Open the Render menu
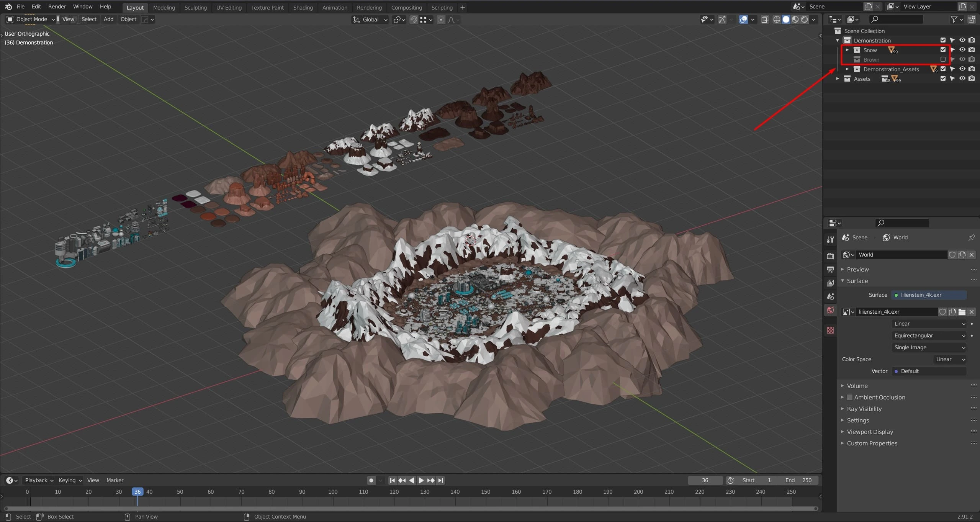This screenshot has height=522, width=980. 57,7
